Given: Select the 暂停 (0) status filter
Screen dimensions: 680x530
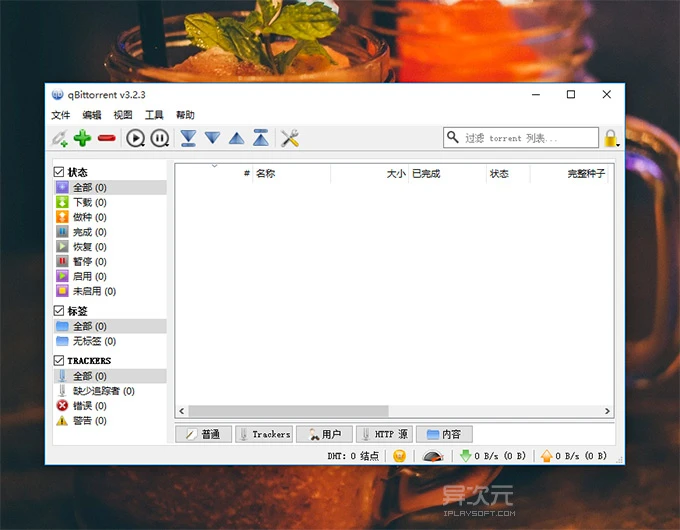Looking at the screenshot, I should (110, 261).
